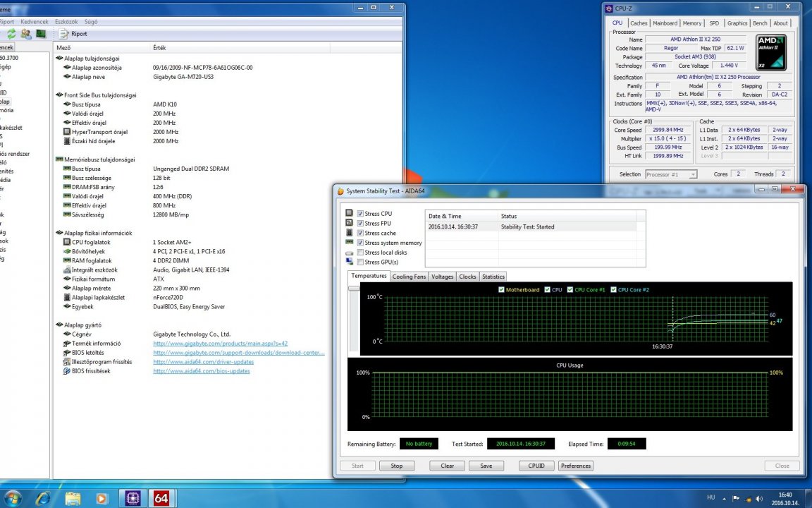The image size is (812, 508).
Task: Click the Clear button
Action: click(x=447, y=466)
